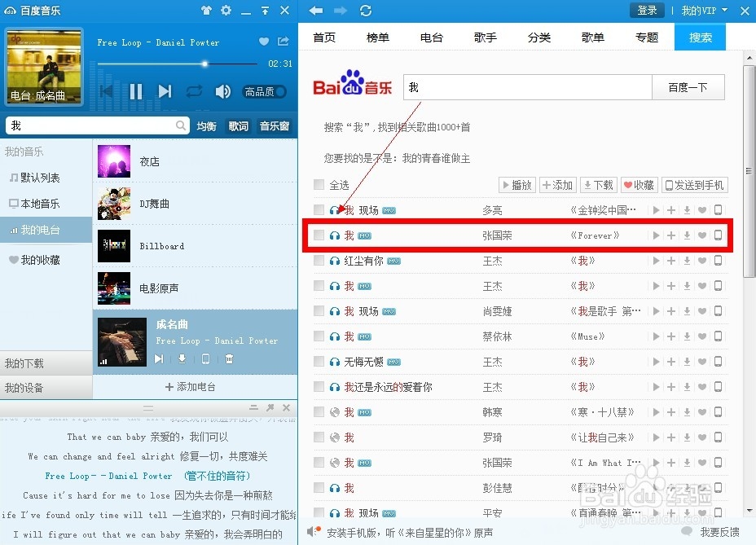
Task: Open the skin shirt icon in title bar
Action: point(206,10)
